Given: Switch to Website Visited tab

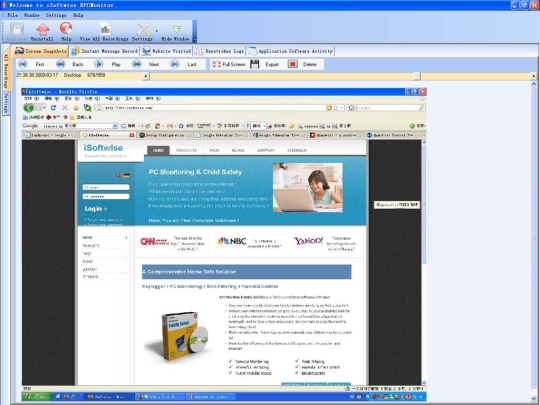Looking at the screenshot, I should [x=167, y=51].
